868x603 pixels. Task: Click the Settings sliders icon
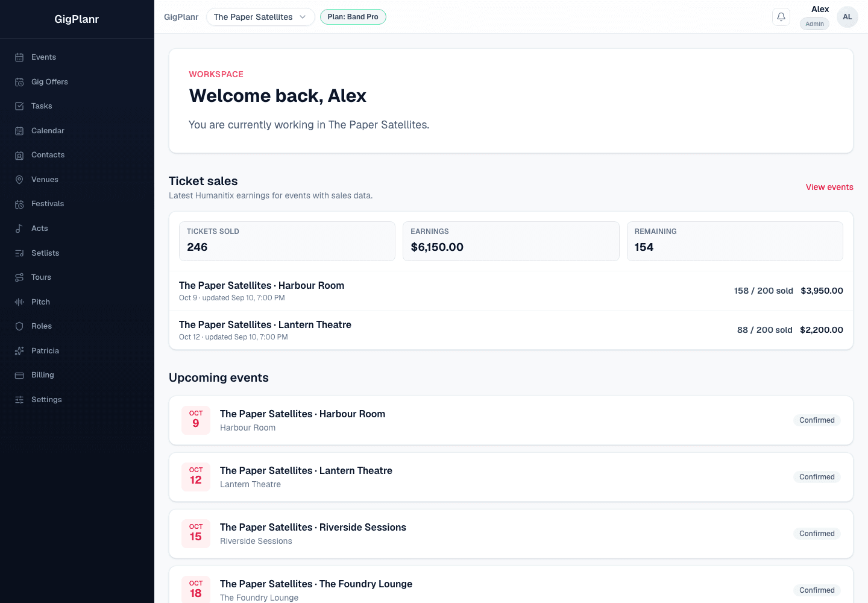coord(19,400)
